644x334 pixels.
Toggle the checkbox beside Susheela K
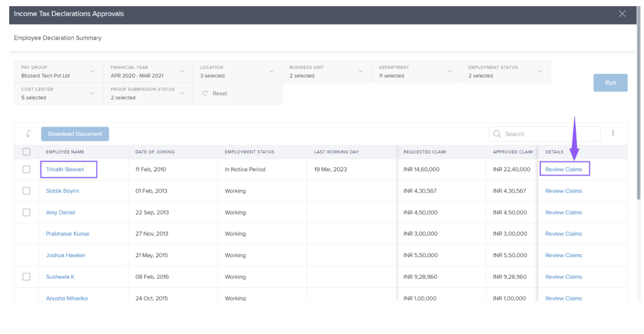tap(26, 277)
